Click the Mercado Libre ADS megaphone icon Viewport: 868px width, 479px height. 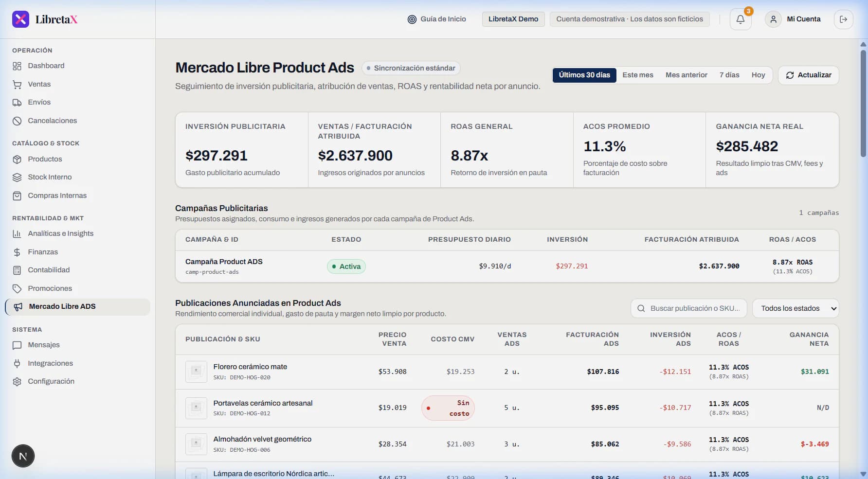(18, 307)
